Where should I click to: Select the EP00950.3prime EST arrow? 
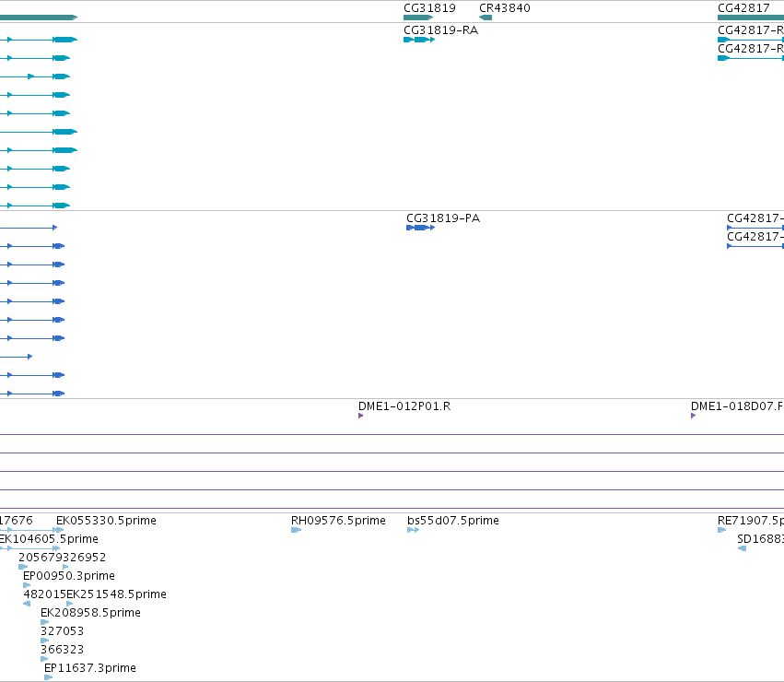point(27,585)
